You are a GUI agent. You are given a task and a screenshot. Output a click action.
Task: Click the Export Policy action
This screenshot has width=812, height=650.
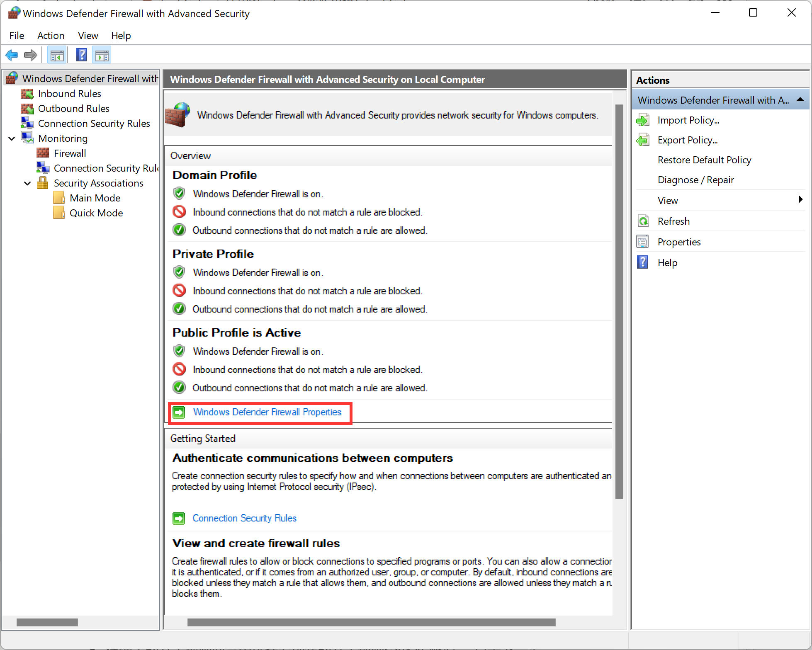click(687, 140)
